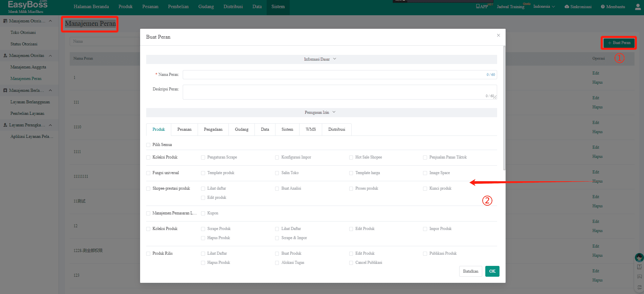This screenshot has height=294, width=644.
Task: Click the Layanan Perangkat sidebar icon
Action: click(5, 125)
